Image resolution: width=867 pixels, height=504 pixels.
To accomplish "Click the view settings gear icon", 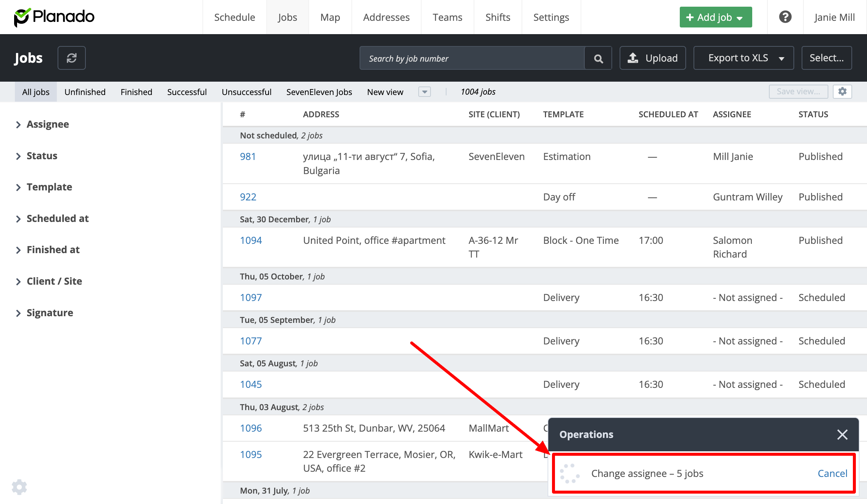I will pos(842,92).
